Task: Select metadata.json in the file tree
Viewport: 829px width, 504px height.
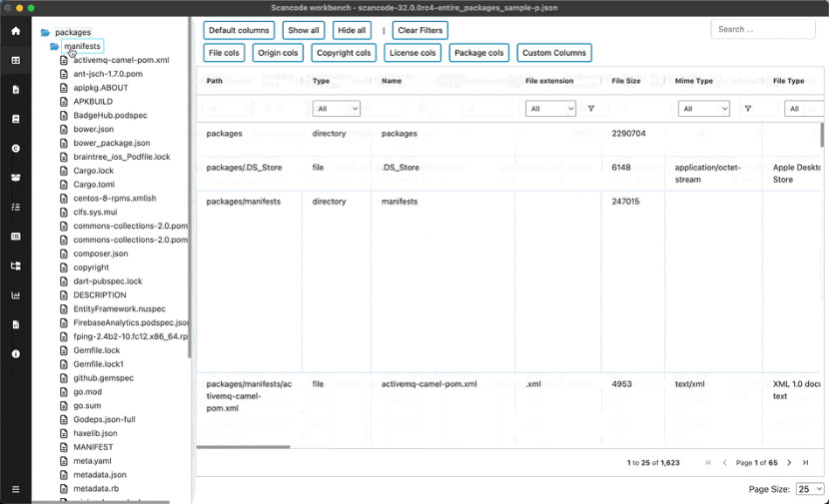Action: 100,475
